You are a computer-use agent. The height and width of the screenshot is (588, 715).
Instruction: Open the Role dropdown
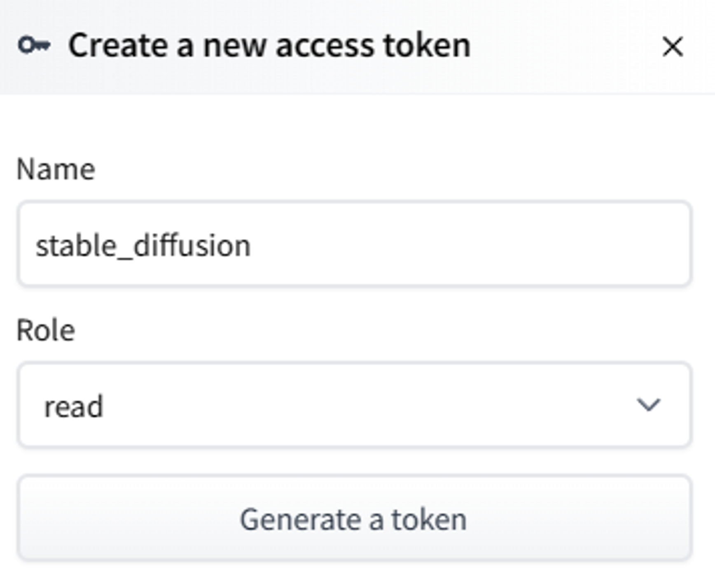[354, 405]
